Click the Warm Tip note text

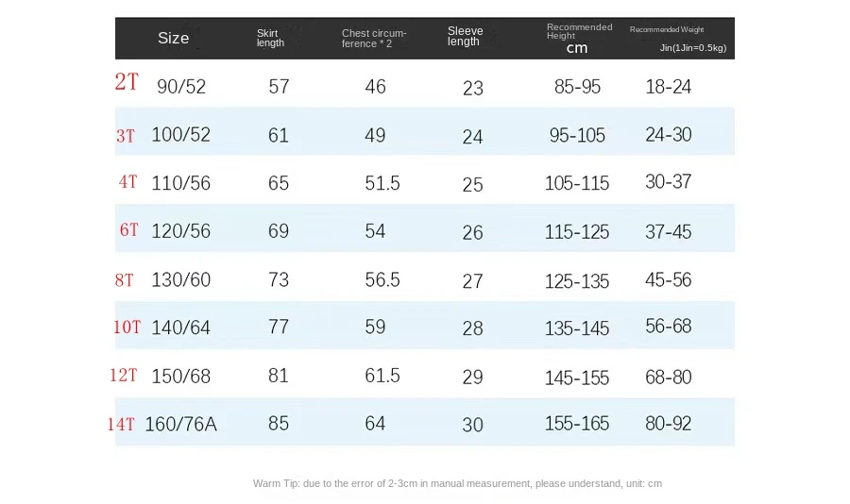pos(457,483)
